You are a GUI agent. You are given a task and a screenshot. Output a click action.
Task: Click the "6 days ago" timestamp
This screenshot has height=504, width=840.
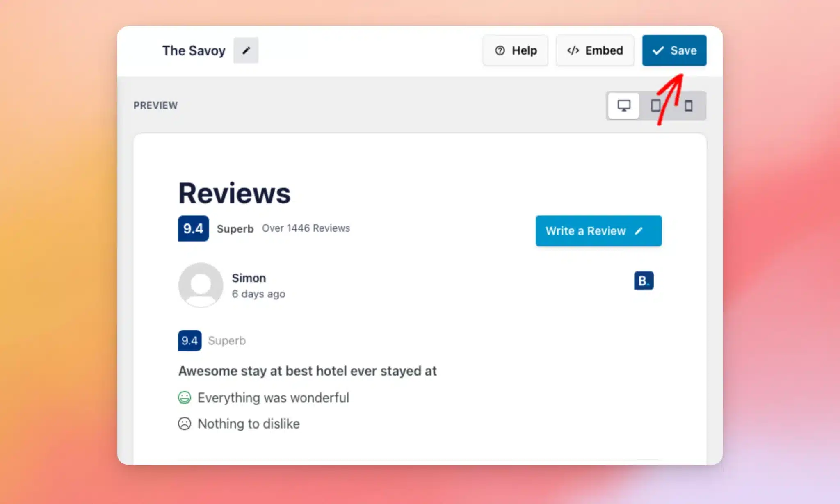pyautogui.click(x=258, y=294)
